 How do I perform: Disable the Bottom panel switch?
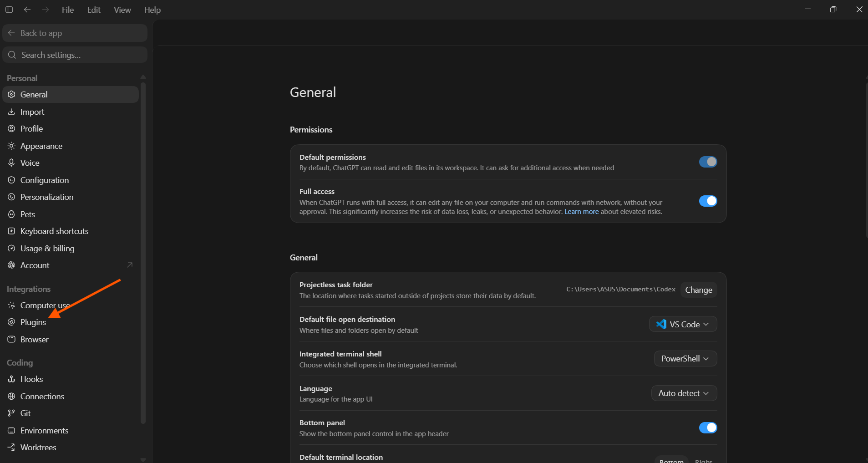(708, 427)
